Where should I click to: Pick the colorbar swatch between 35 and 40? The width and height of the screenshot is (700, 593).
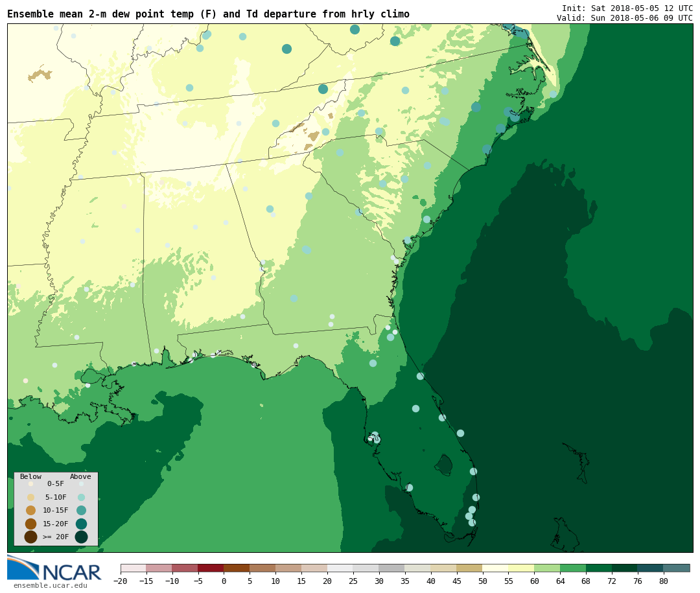coord(418,568)
